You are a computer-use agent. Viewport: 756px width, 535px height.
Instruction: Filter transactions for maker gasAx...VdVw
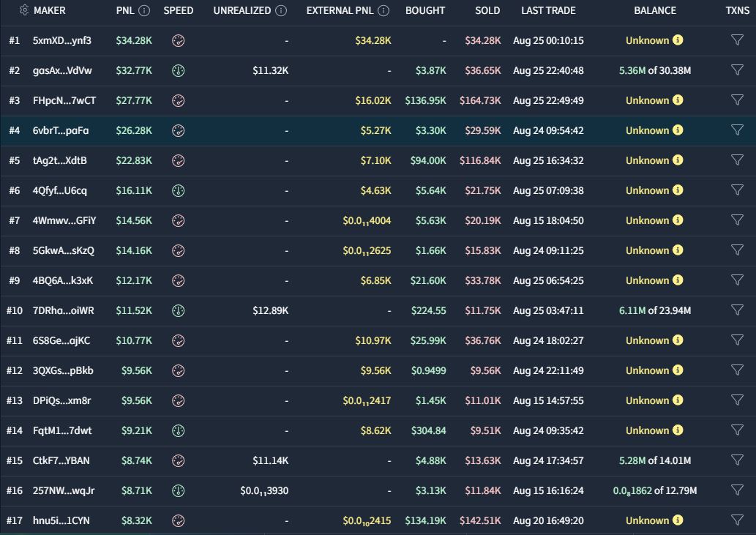click(737, 70)
